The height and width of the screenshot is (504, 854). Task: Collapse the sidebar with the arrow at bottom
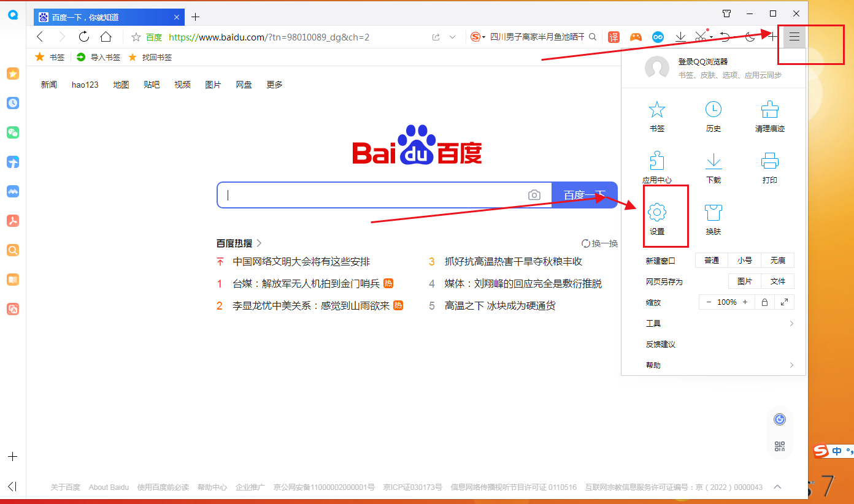coord(12,486)
